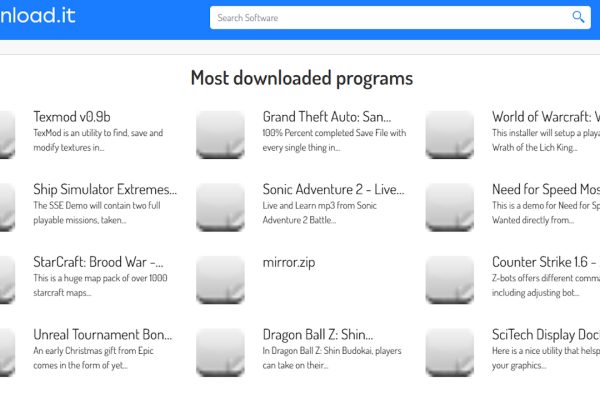The width and height of the screenshot is (600, 400).
Task: Click the Ship Simulator Extremes program icon
Action: tap(7, 207)
